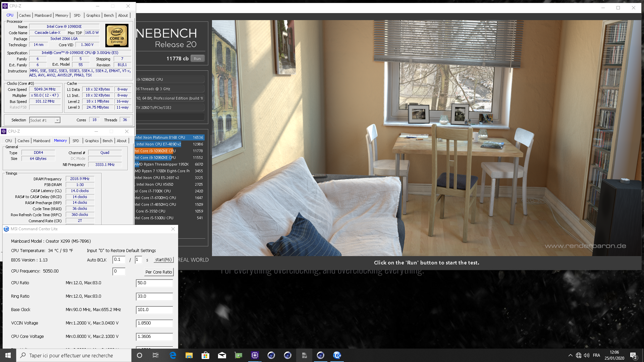Select Intel Xeon CPU E7-4890 v2 row
This screenshot has width=644, height=362.
pos(169,144)
